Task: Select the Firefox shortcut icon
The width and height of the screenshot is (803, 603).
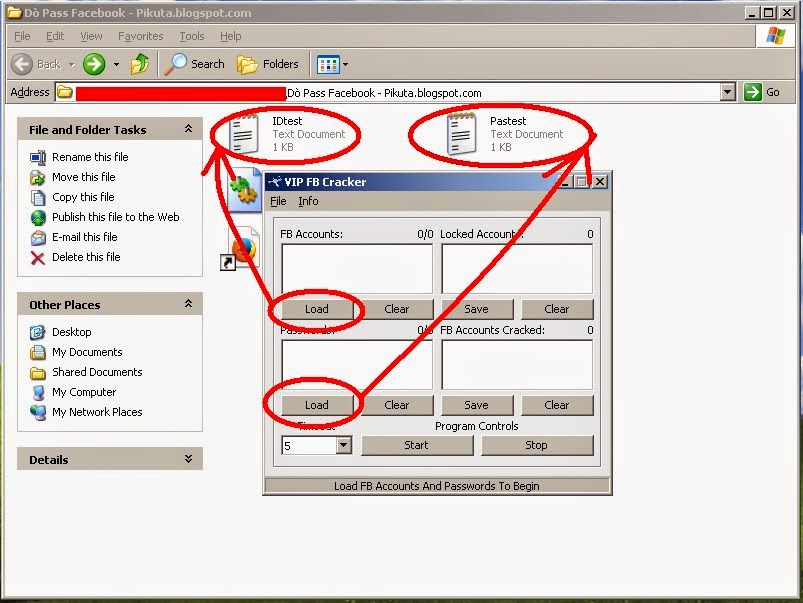Action: 242,249
